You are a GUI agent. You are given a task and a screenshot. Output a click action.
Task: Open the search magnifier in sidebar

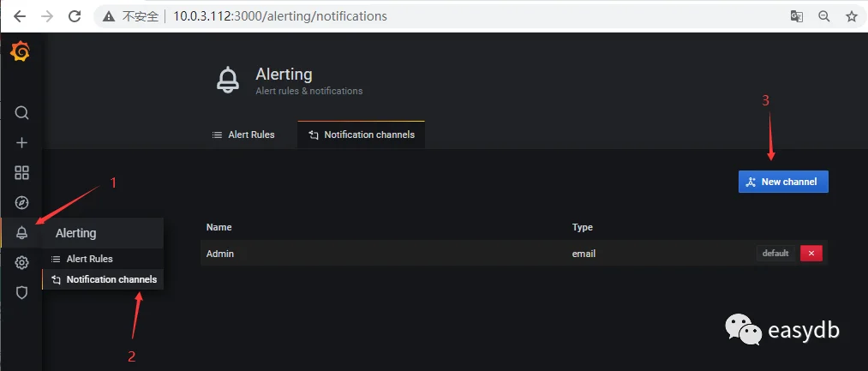tap(21, 113)
